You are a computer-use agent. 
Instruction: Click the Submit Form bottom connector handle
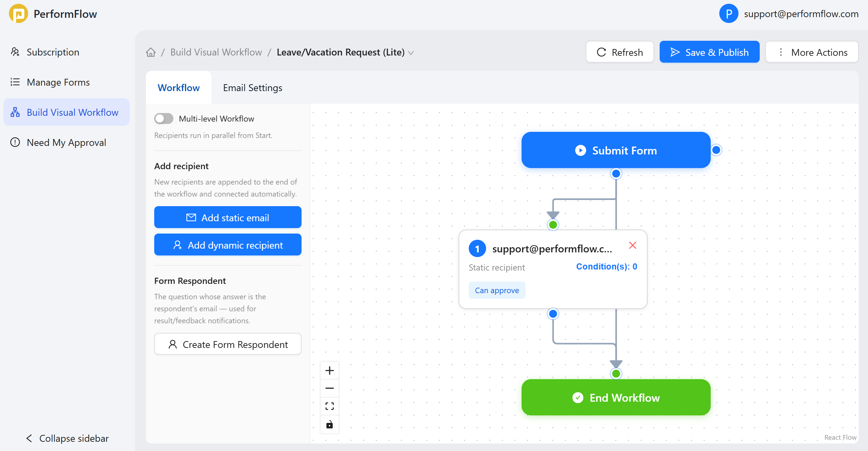pos(616,174)
